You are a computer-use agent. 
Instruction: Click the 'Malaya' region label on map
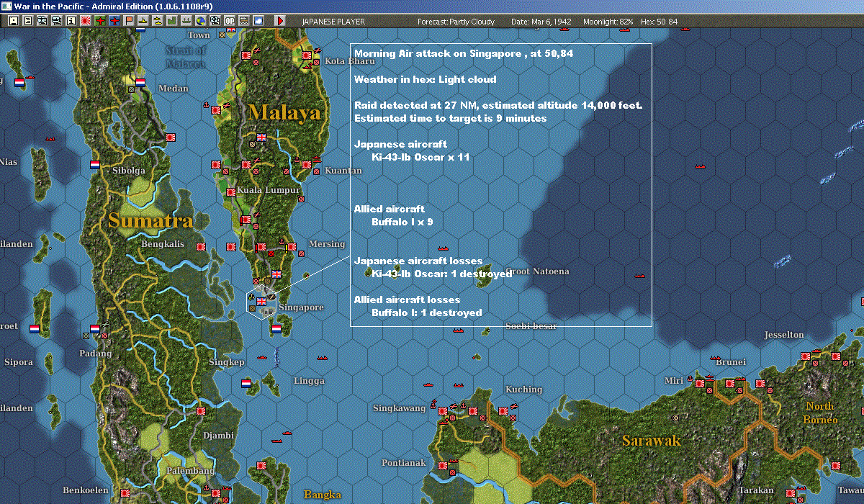[x=284, y=112]
